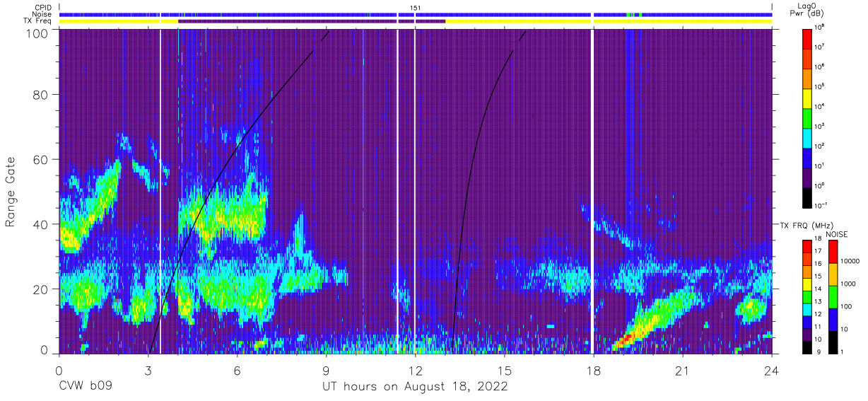Select the black 9–10 MHz TX FRQ segment
This screenshot has height=401, width=868.
(x=807, y=346)
